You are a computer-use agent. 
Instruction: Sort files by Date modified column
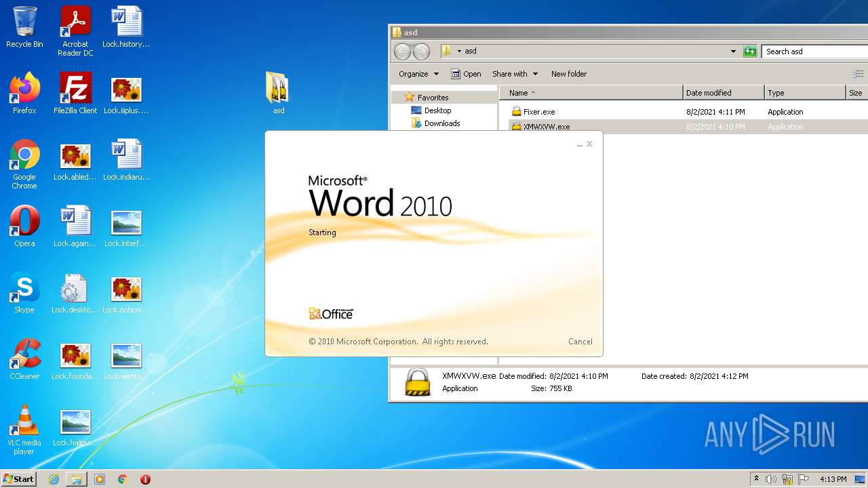click(724, 93)
